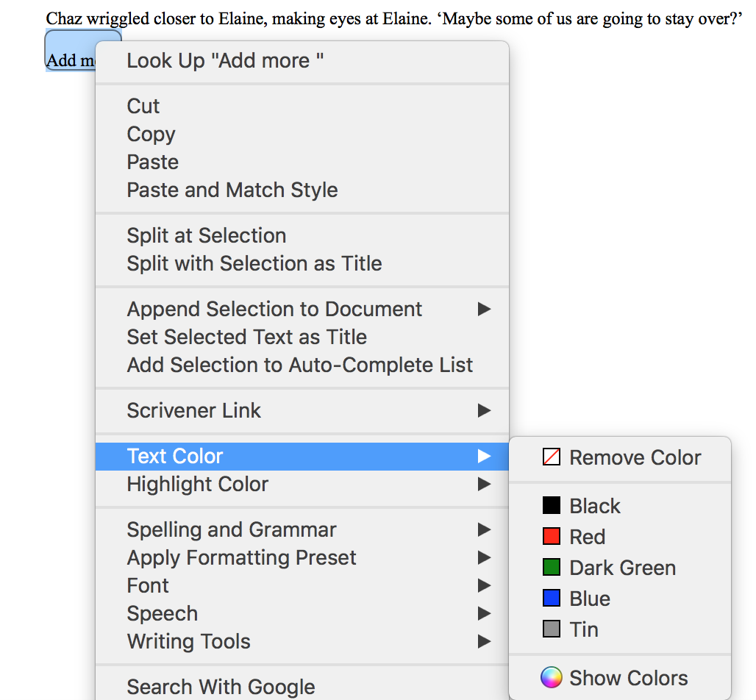Choose Search With Google

point(302,687)
